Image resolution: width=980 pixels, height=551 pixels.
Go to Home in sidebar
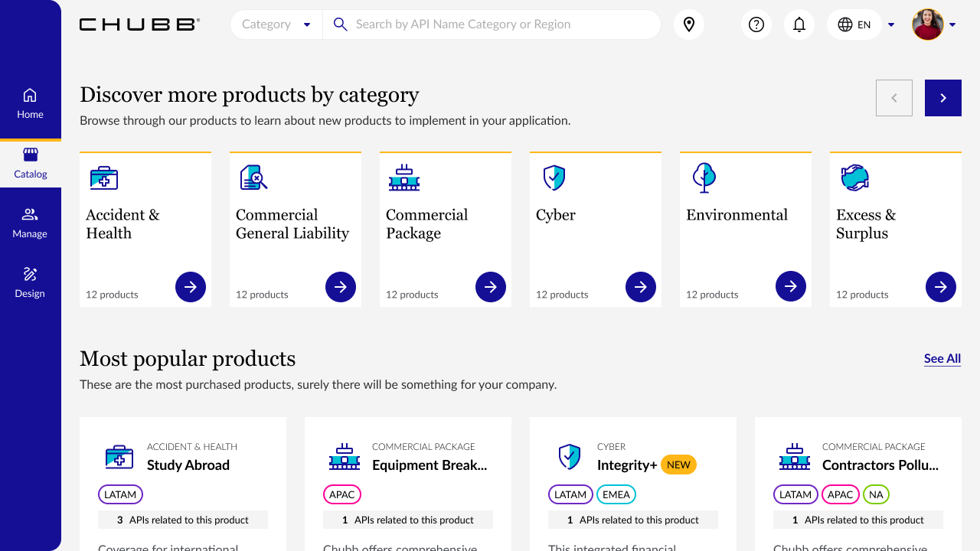point(30,103)
